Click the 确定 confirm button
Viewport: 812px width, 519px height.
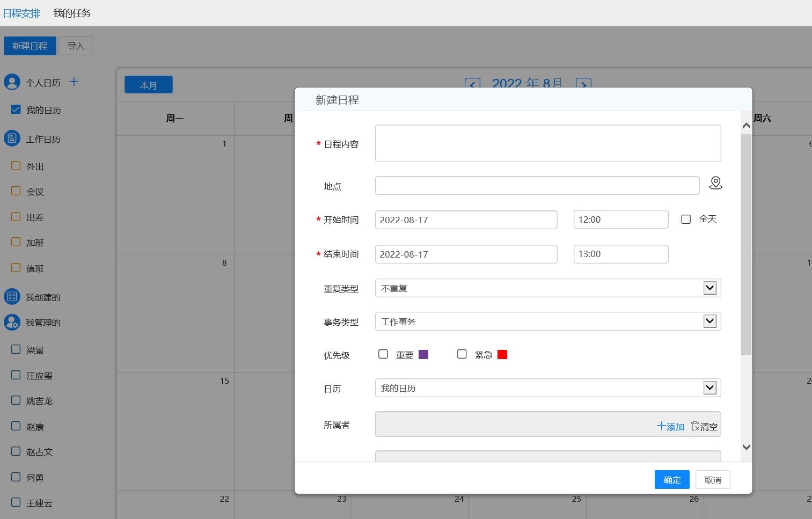pos(672,480)
